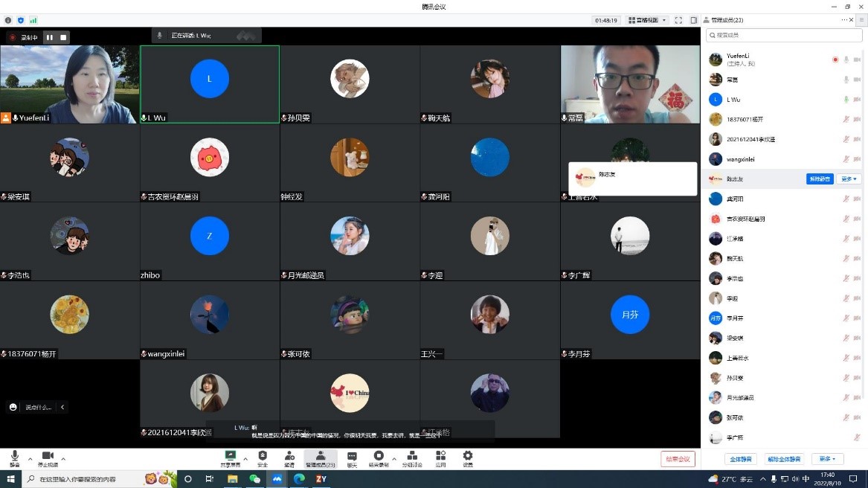Open the 邀请 invite icon
This screenshot has width=868, height=488.
(x=289, y=457)
